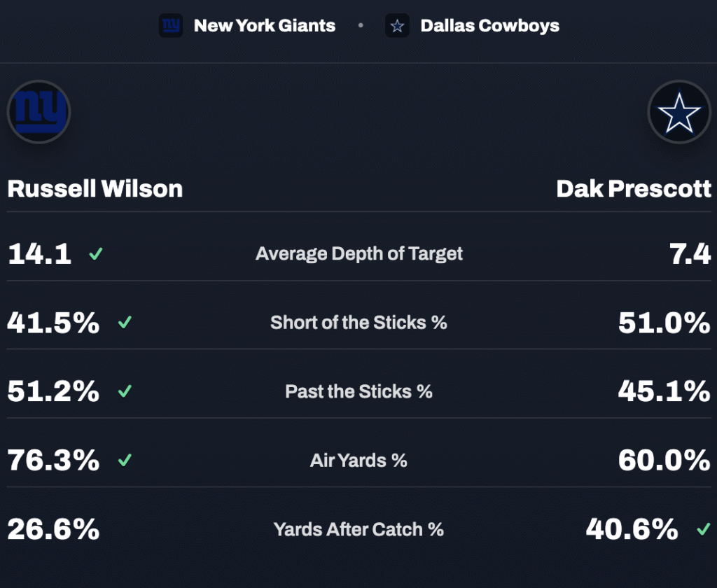This screenshot has height=588, width=717.
Task: Click the small Giants logo in header
Action: pyautogui.click(x=171, y=26)
